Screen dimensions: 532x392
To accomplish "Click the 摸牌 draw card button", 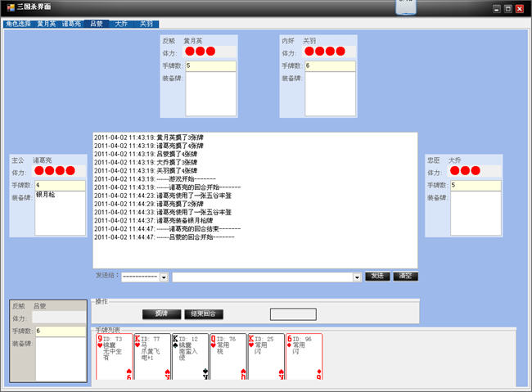I will tap(161, 314).
